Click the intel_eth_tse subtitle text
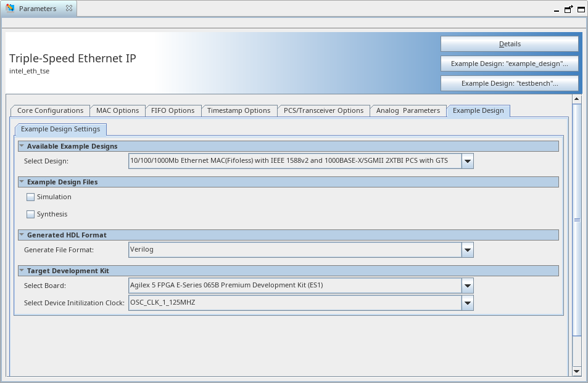 point(29,71)
